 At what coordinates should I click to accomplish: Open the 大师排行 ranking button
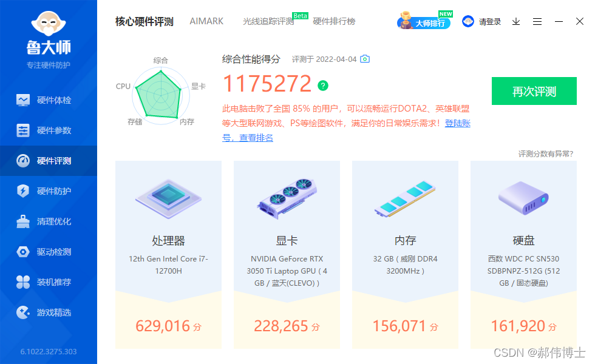pyautogui.click(x=424, y=22)
